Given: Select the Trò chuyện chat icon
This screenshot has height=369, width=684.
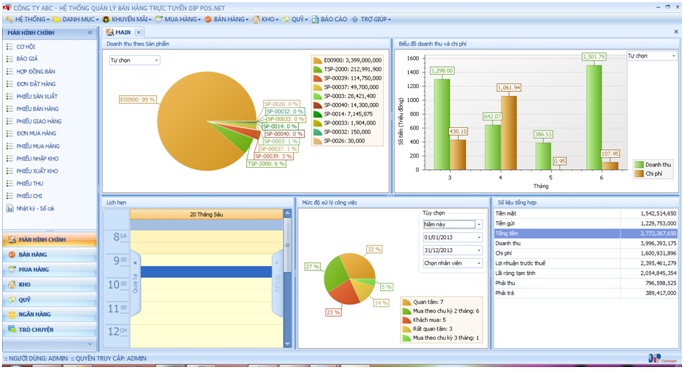Looking at the screenshot, I should click(12, 329).
